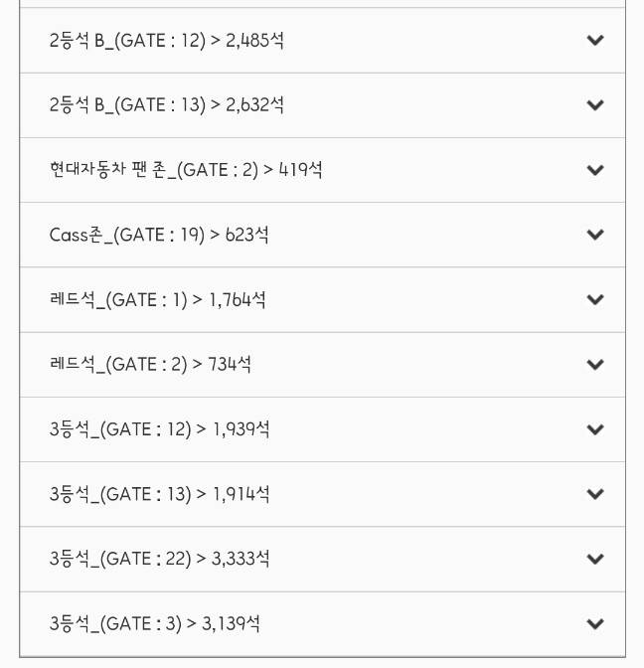Click the chevron beside 현대자동차 팬 존
The image size is (644, 668).
click(595, 170)
